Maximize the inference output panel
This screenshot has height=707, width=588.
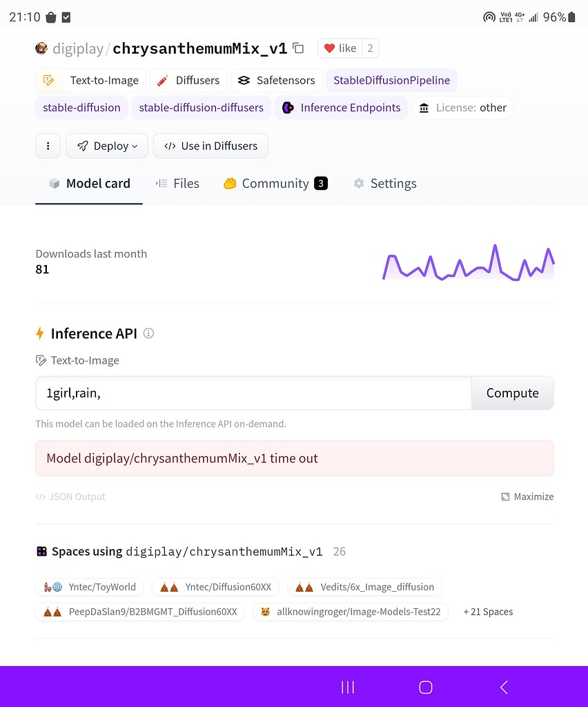[x=527, y=496]
